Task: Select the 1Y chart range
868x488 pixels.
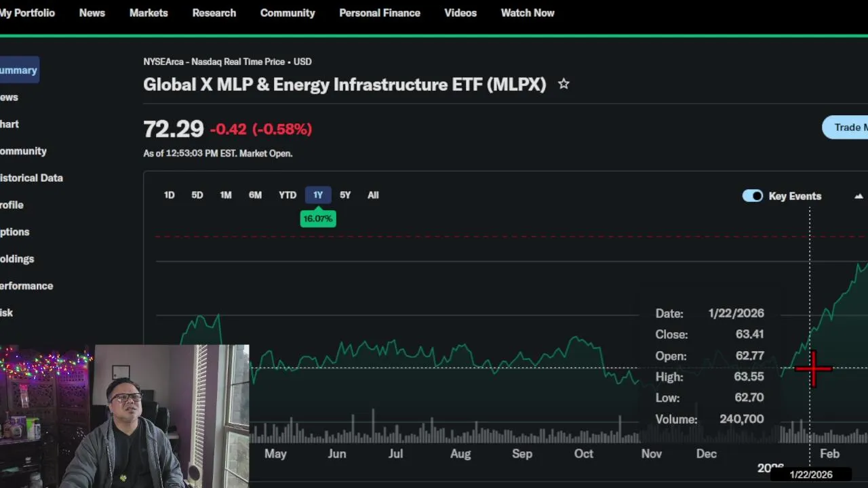Action: [318, 195]
